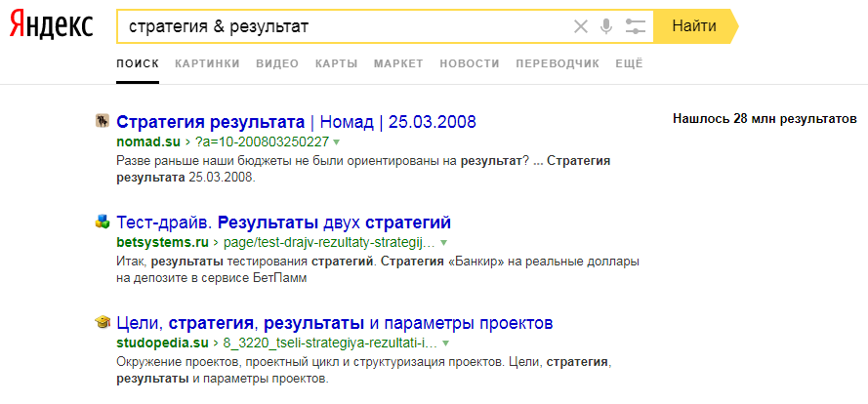Screen dimensions: 868x404
Task: Expand dropdown arrow next to betsystems.ru URL
Action: [443, 242]
